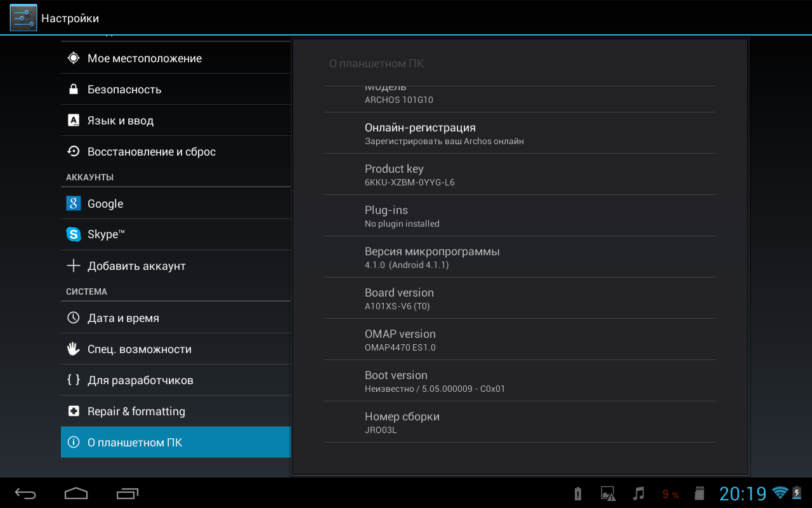Select О планшетном ПК entry
812x508 pixels.
tap(176, 442)
